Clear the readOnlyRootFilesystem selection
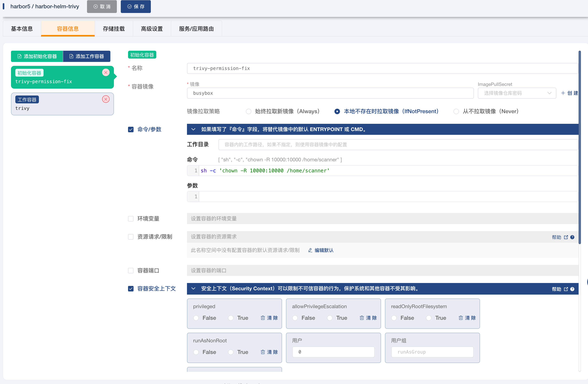Image resolution: width=588 pixels, height=384 pixels. (x=467, y=318)
